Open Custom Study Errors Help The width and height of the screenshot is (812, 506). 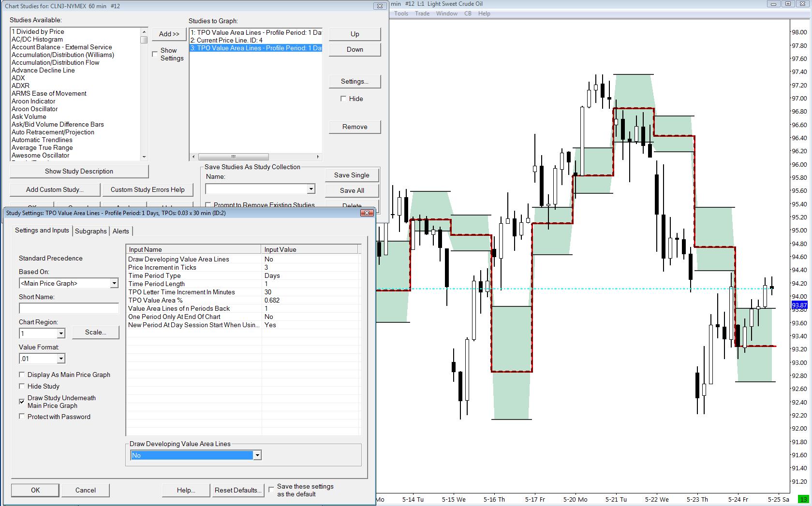tap(148, 189)
